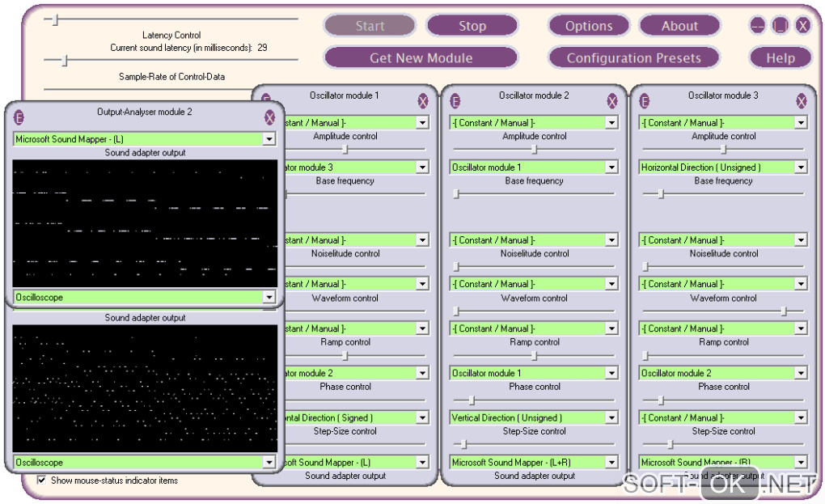Image resolution: width=825 pixels, height=504 pixels.
Task: Close Oscillator module 3 with its X icon
Action: 801,101
